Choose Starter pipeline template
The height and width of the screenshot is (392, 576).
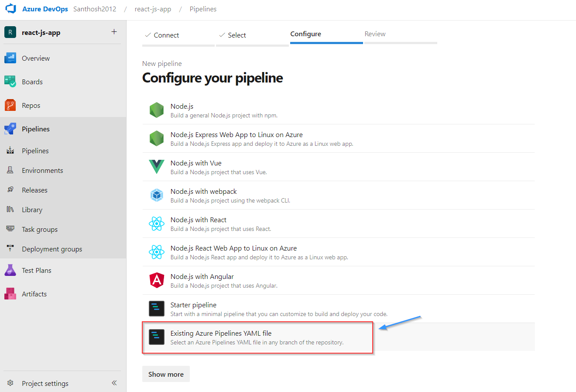click(193, 305)
